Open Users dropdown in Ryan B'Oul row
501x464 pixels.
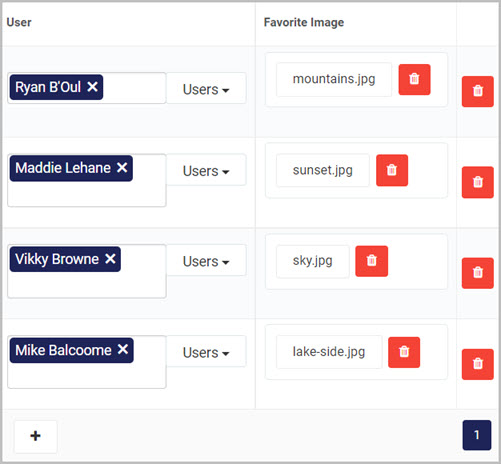coord(206,89)
